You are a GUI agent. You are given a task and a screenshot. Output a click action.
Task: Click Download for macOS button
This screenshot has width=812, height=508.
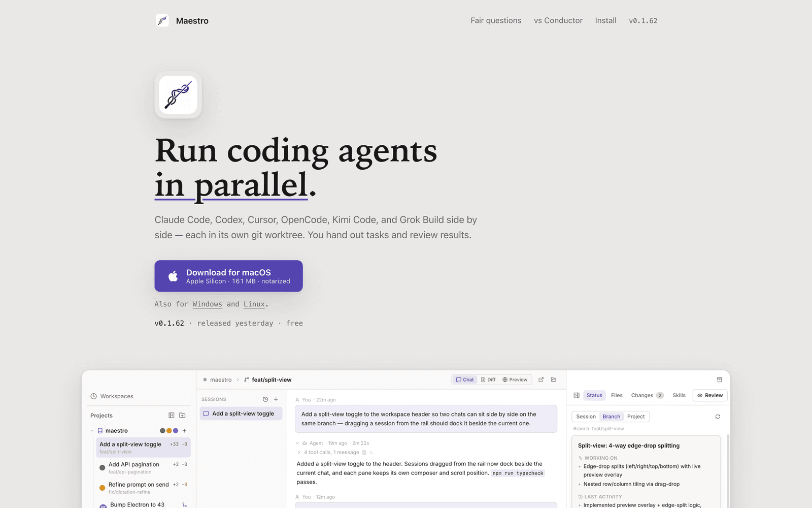coord(228,276)
